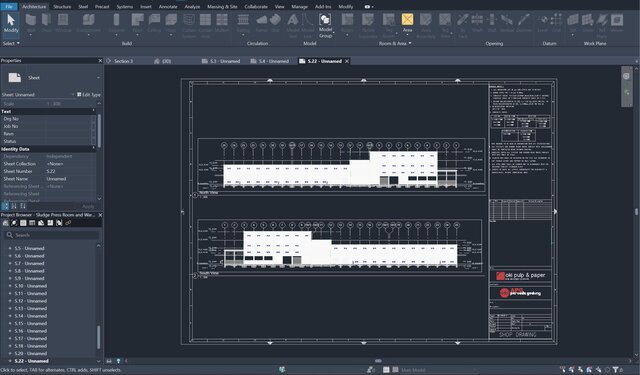
Task: Select S.12 - Unnamed in Project Browser
Action: click(31, 301)
